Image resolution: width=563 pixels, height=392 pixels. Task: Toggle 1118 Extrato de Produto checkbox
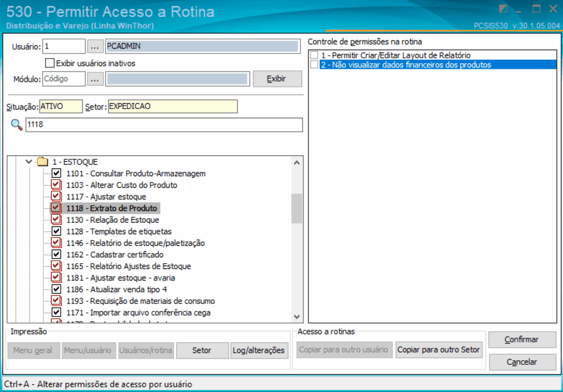coord(56,208)
